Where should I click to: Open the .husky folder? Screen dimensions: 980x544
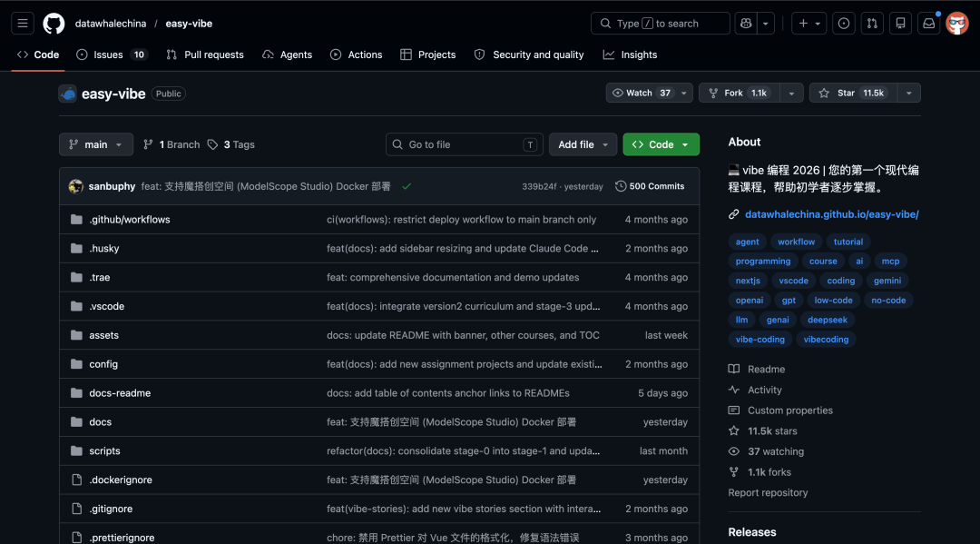pos(103,248)
